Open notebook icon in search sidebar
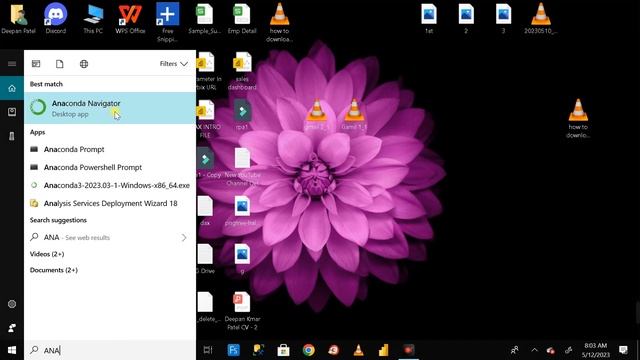This screenshot has width=640, height=360. click(12, 112)
